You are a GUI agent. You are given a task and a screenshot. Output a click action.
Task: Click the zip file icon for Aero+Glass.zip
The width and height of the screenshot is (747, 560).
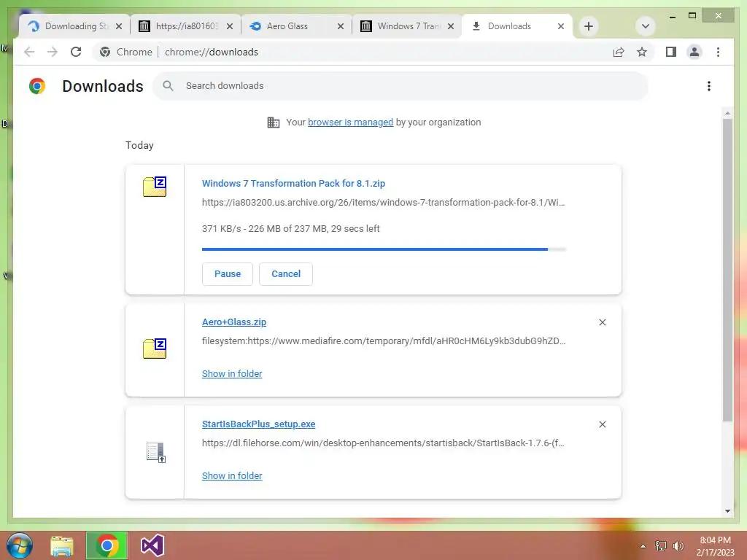(155, 348)
